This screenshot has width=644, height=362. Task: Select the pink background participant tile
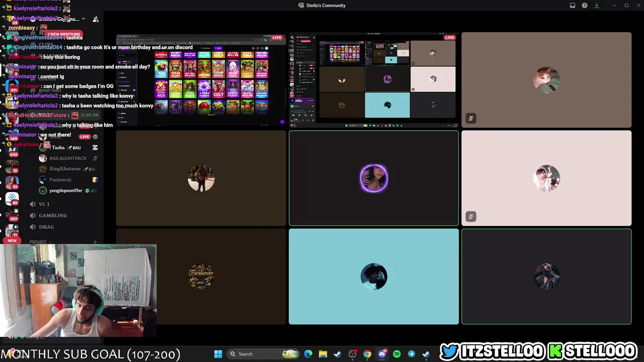click(x=546, y=178)
